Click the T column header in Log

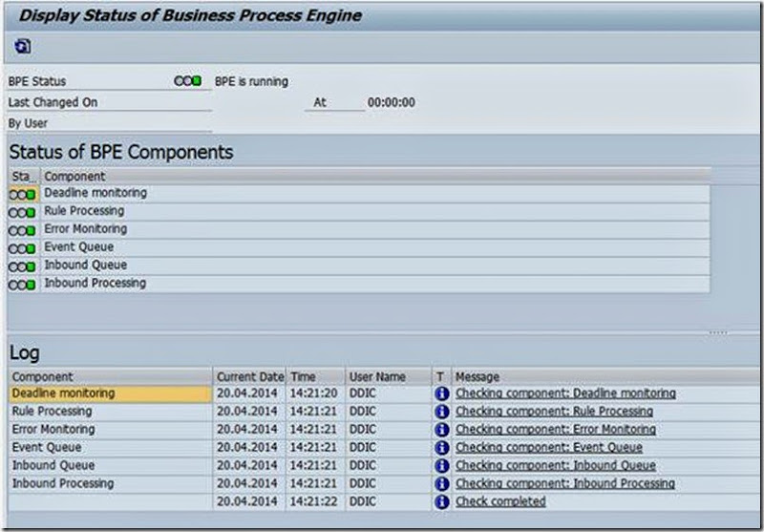(x=441, y=376)
